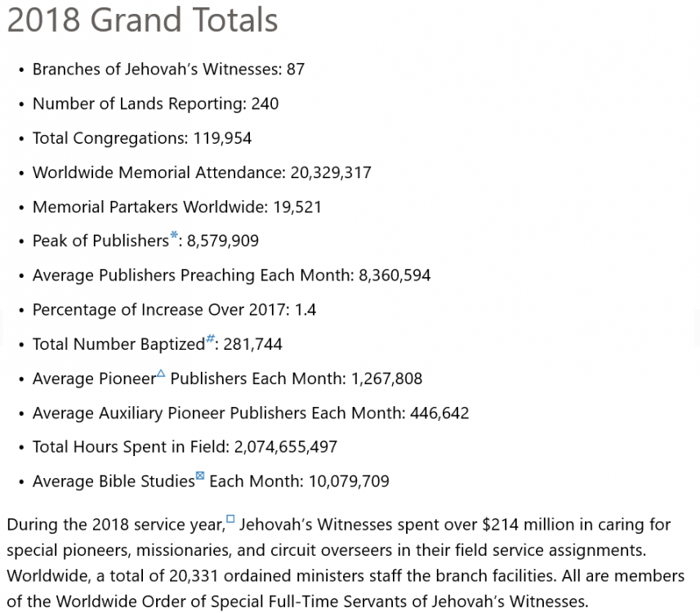Click the square footnote after 2018 service year
This screenshot has height=613, width=700.
coord(230,519)
